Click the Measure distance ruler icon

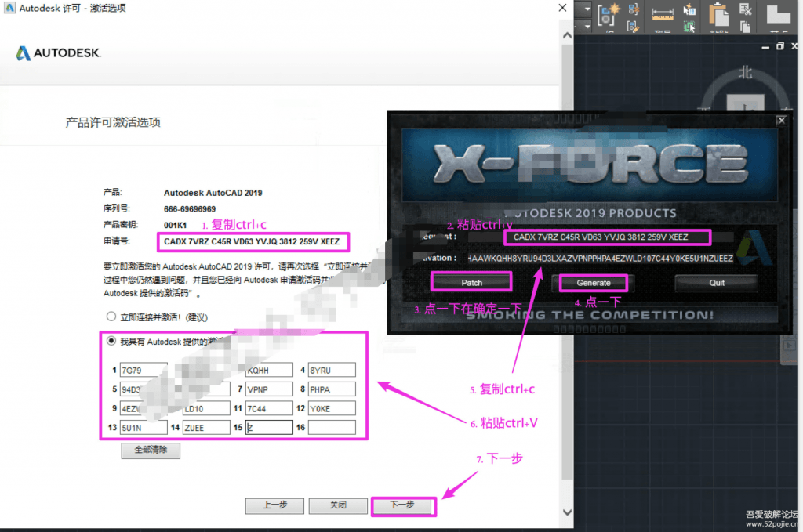click(x=663, y=14)
